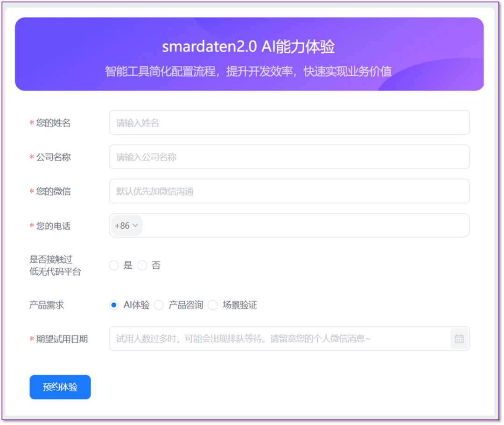Click the label 是否接触过低无代码平台

click(55, 265)
